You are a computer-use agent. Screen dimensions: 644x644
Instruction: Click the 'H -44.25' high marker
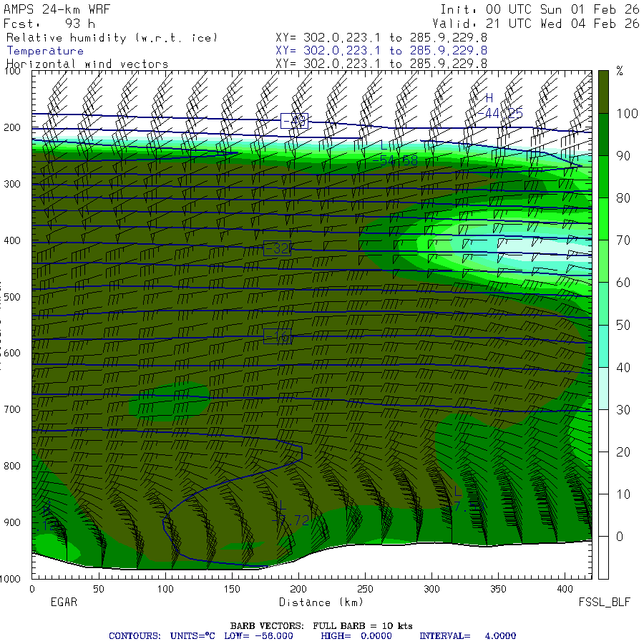click(500, 106)
